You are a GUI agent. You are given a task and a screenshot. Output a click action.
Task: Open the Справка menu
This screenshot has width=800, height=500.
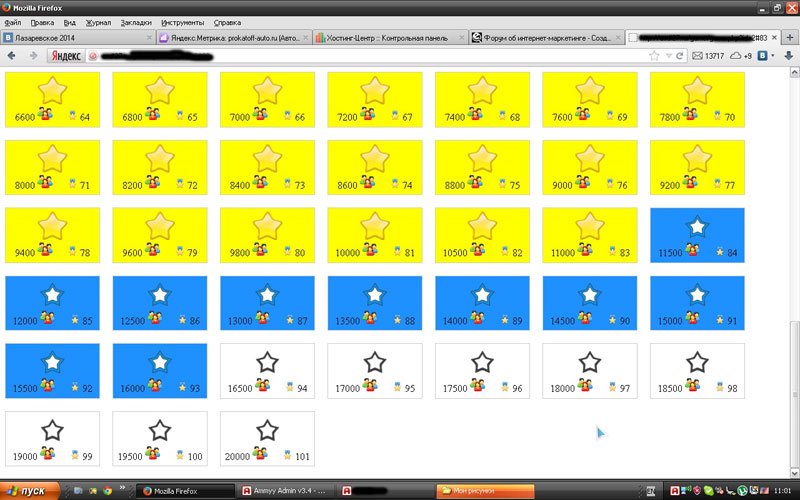click(x=227, y=22)
